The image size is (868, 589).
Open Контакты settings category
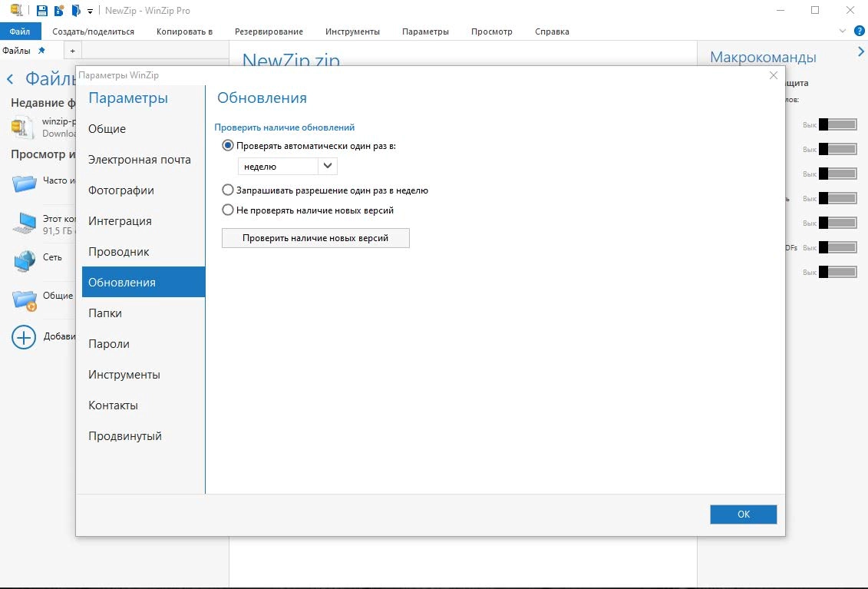click(x=144, y=405)
